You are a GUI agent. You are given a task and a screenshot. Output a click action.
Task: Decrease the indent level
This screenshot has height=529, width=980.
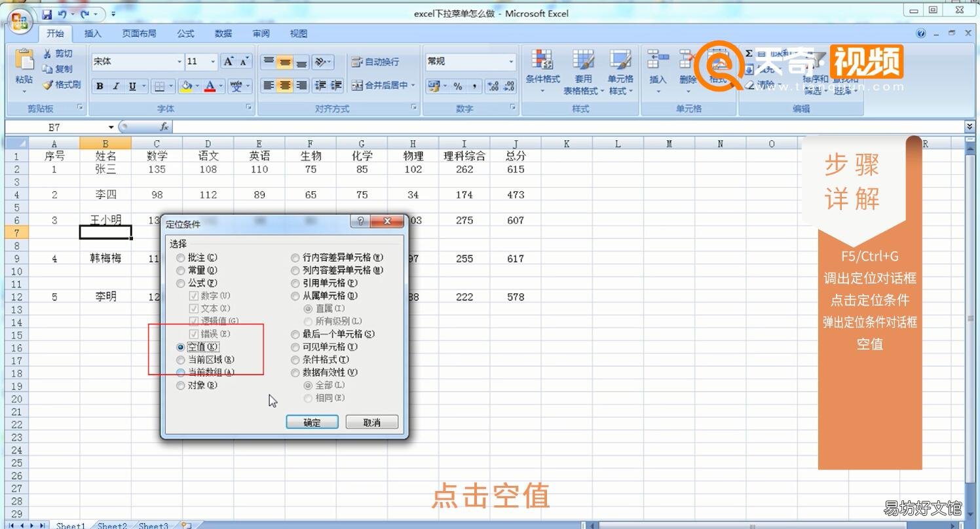pos(320,85)
